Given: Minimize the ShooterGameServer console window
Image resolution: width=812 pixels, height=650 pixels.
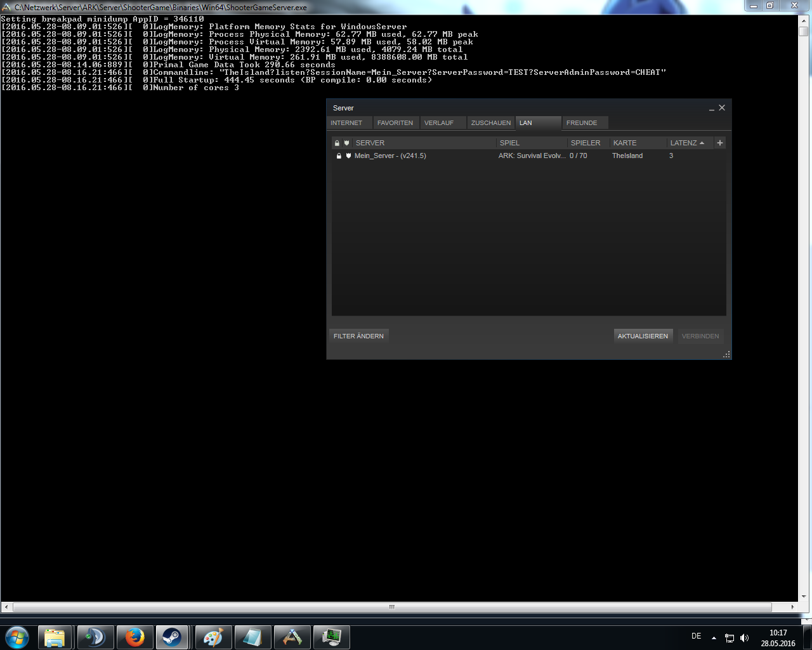Looking at the screenshot, I should tap(754, 6).
